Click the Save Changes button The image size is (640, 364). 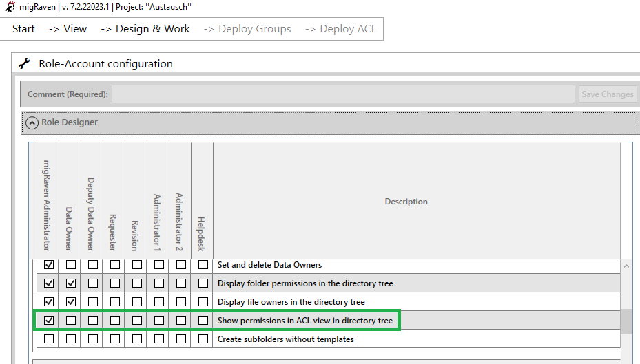tap(608, 94)
